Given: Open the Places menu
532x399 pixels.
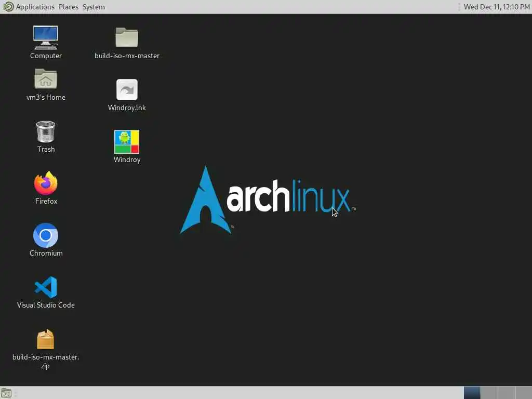Looking at the screenshot, I should [x=68, y=7].
